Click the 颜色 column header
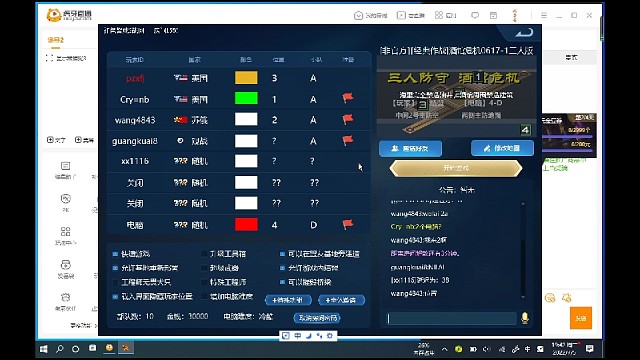Viewport: 640px width, 360px height. coord(246,60)
